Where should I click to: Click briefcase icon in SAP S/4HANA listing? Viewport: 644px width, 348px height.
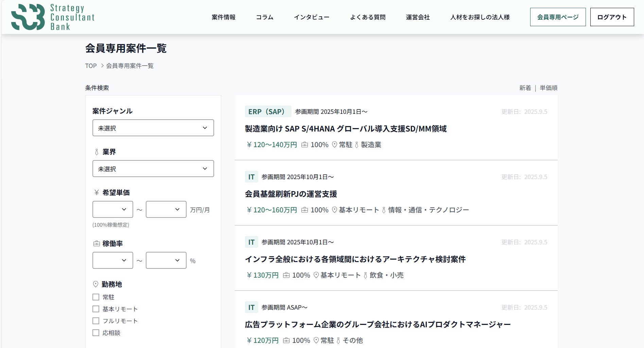(x=305, y=145)
